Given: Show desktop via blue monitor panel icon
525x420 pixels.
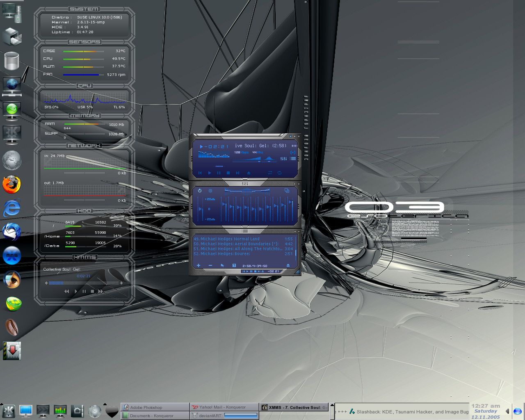Looking at the screenshot, I should (x=26, y=411).
